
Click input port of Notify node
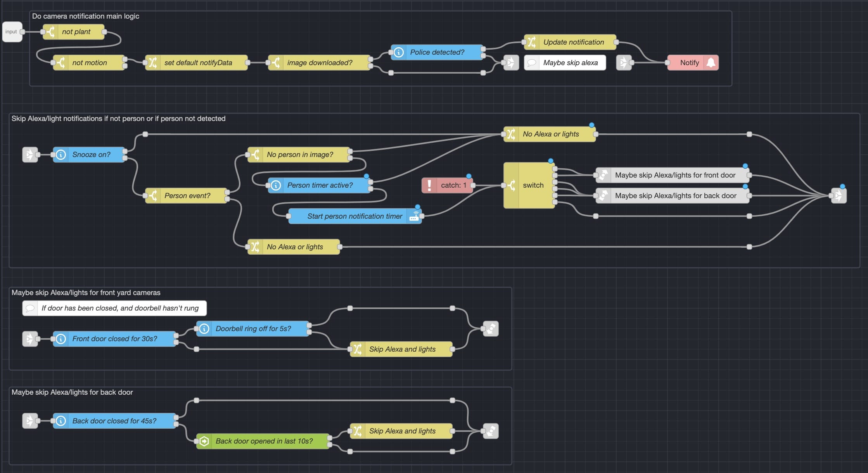(x=667, y=62)
